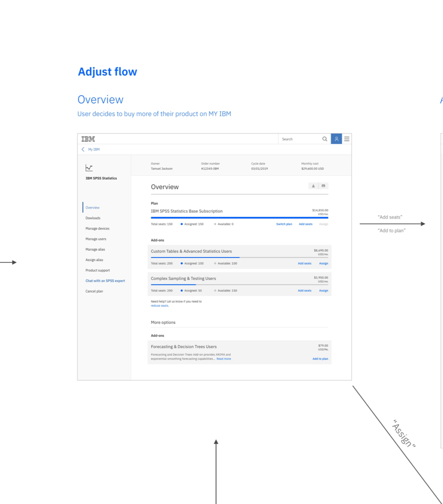The image size is (443, 504).
Task: Open the hamburger menu icon
Action: click(346, 139)
